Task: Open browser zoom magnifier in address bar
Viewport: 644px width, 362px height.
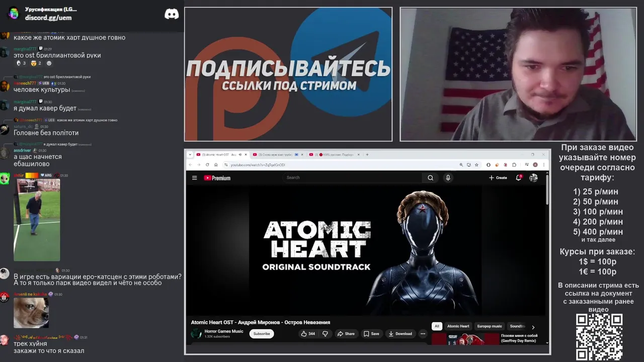Action: click(x=461, y=165)
